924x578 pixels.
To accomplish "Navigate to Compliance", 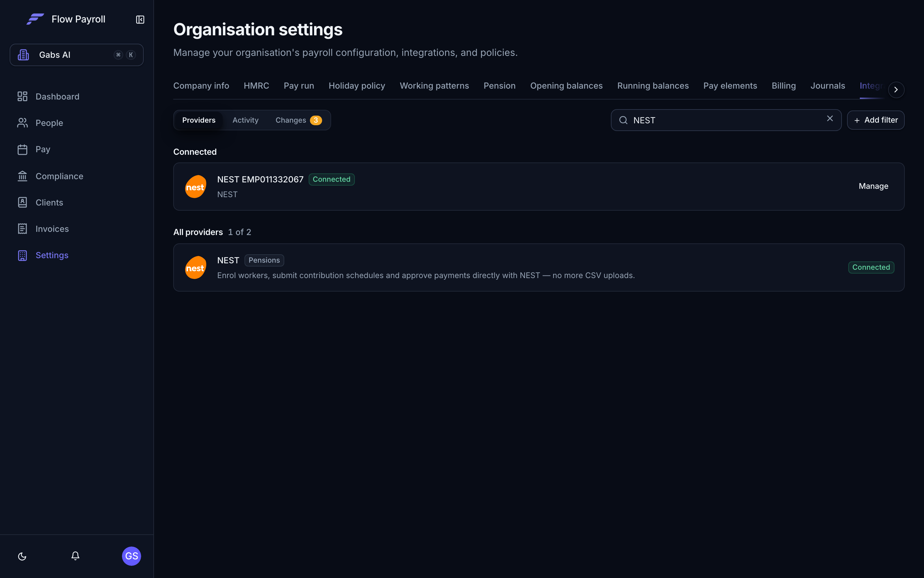I will 50,176.
